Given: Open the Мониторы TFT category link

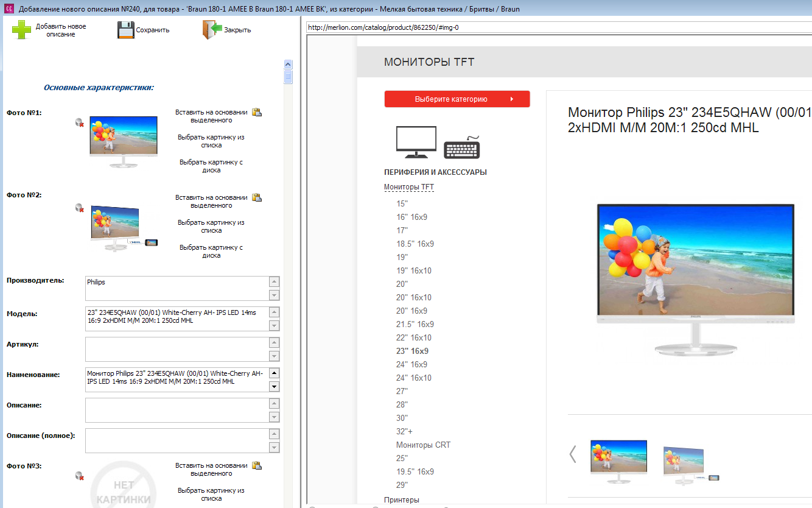Looking at the screenshot, I should click(x=409, y=187).
